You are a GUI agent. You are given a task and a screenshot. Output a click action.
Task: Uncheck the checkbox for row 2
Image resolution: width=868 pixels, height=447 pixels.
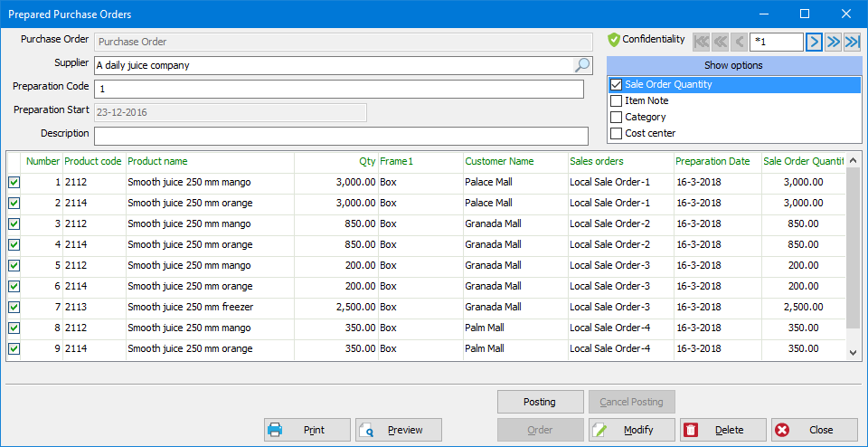[14, 204]
